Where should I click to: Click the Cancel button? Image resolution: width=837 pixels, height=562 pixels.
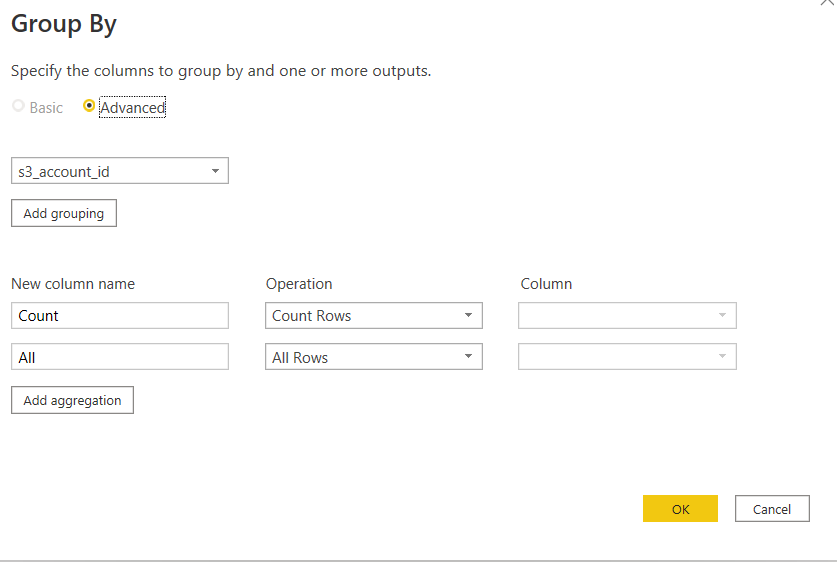pos(772,509)
